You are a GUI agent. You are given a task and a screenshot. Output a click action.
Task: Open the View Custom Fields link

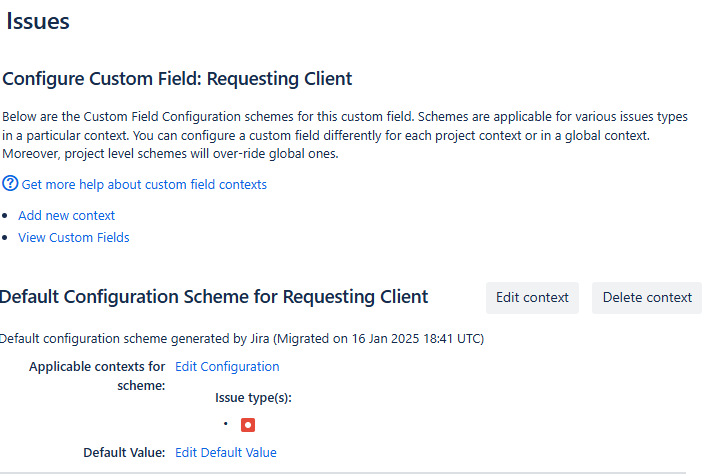click(73, 238)
